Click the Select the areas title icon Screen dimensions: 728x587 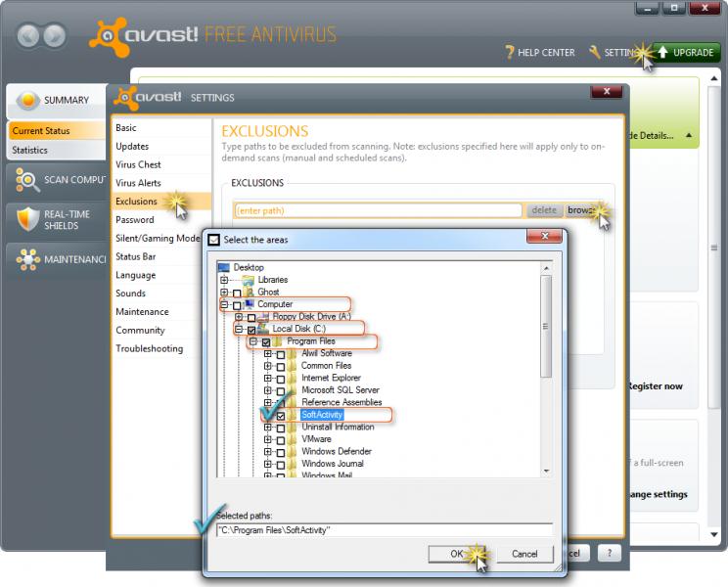[213, 240]
